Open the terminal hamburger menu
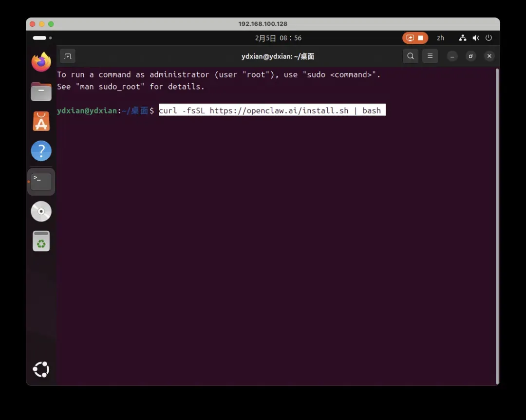 point(430,56)
